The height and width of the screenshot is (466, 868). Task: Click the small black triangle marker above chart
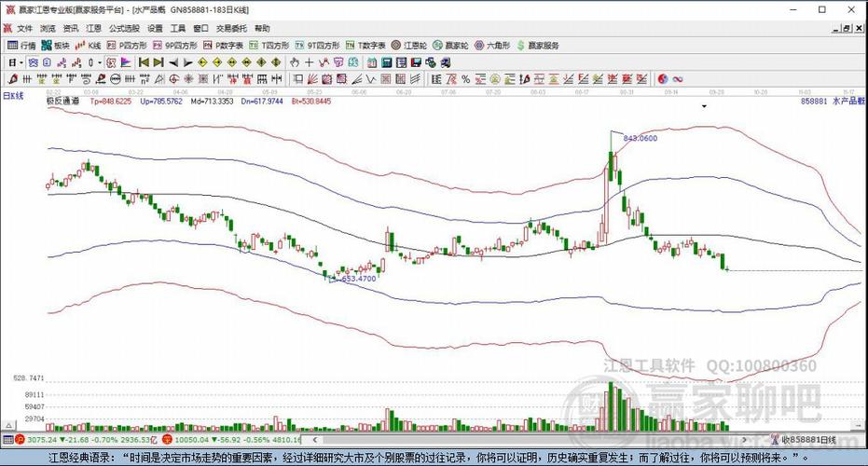[704, 105]
